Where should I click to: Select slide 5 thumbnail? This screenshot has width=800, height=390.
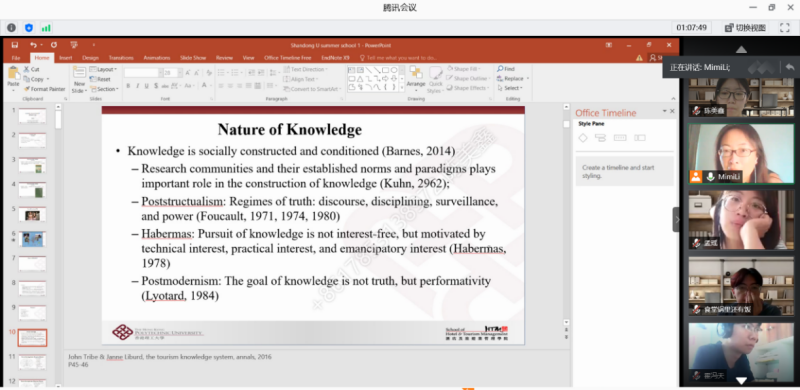coord(32,215)
